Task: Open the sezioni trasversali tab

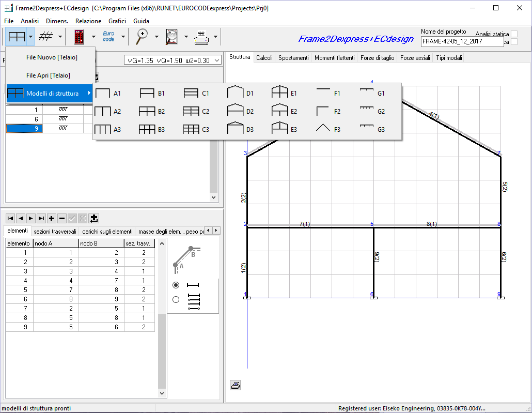Action: pyautogui.click(x=55, y=232)
